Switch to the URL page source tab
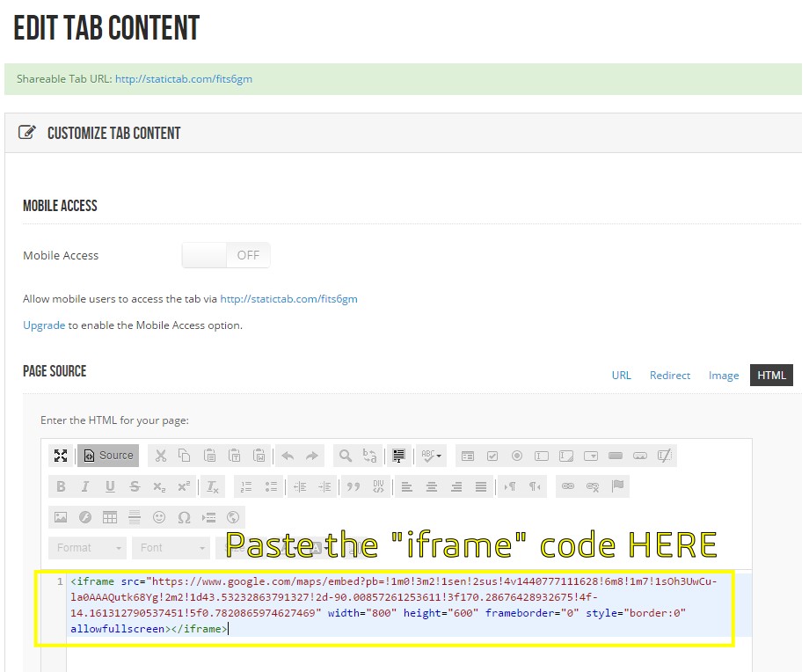This screenshot has height=672, width=809. point(621,376)
